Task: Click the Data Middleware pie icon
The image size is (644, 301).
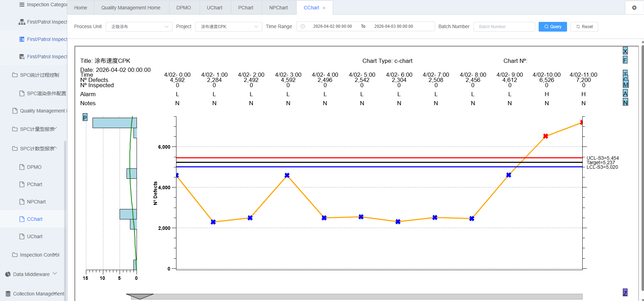Action: (8, 274)
